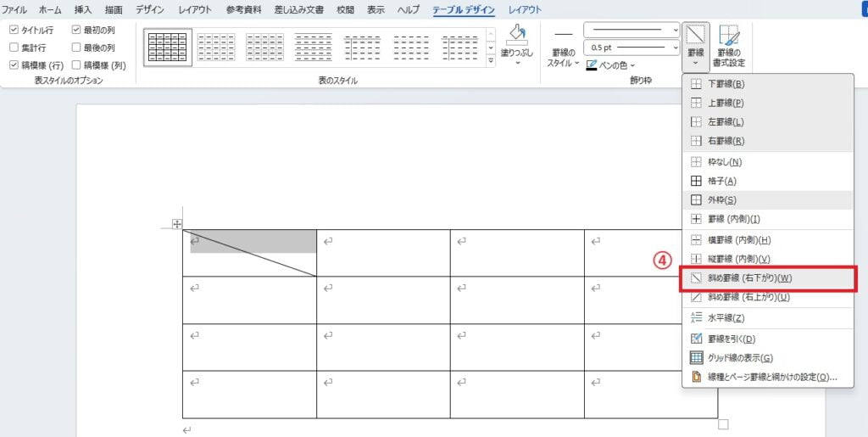Viewport: 868px width, 437px height.
Task: Click the 塗りつぶし paint bucket icon
Action: click(517, 34)
